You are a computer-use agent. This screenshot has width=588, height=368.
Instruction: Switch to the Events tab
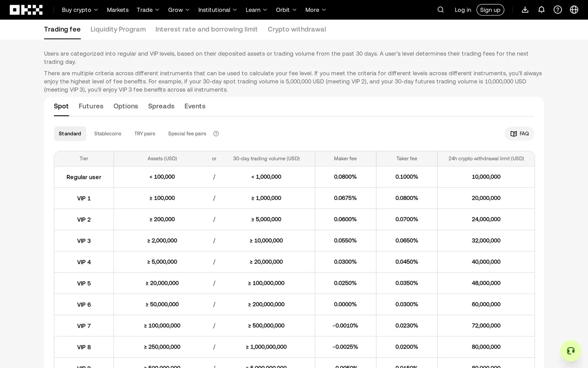point(195,106)
